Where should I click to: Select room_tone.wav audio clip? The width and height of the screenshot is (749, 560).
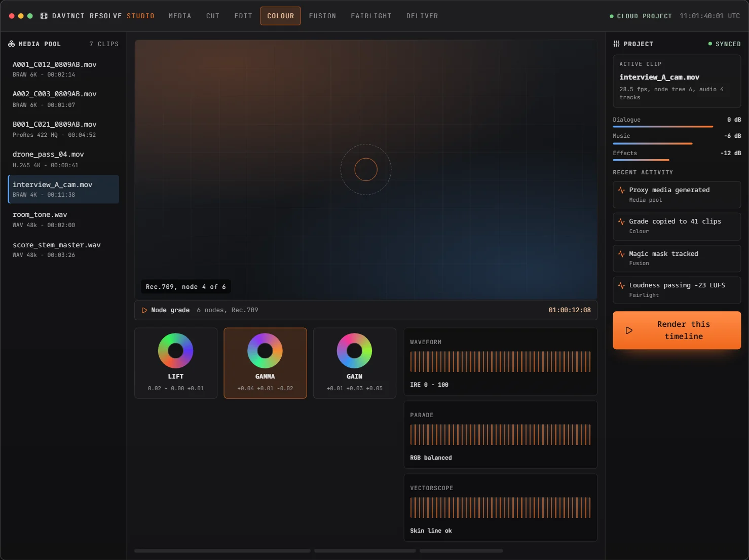(x=63, y=219)
